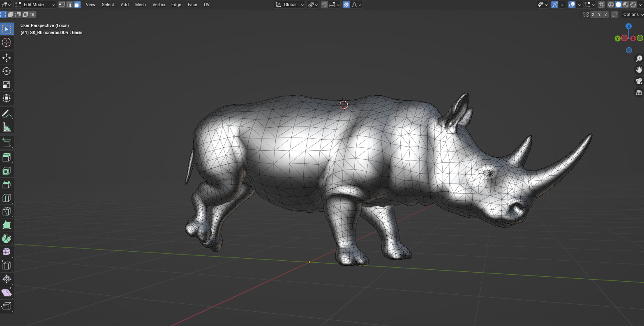The height and width of the screenshot is (326, 644).
Task: Activate the 3D Cursor tool
Action: click(7, 42)
